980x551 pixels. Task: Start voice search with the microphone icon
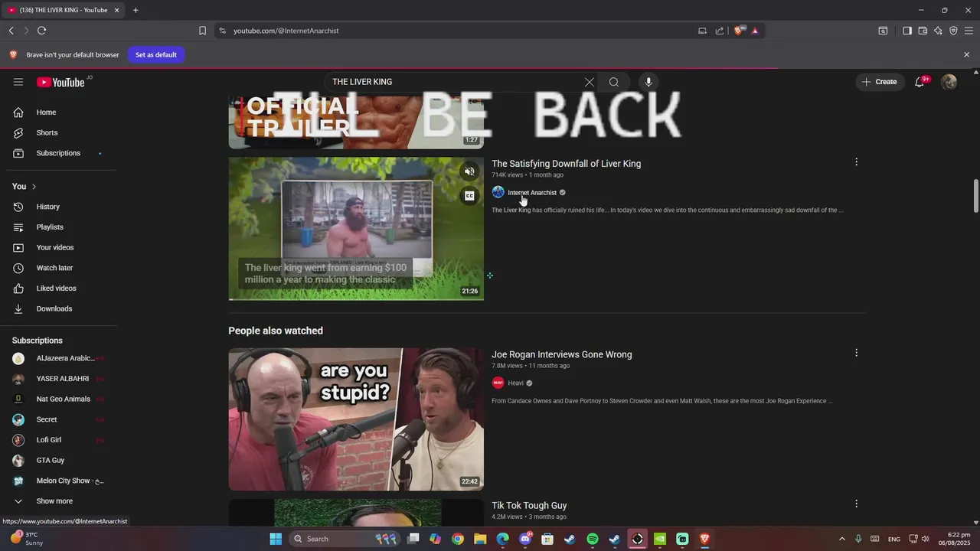click(x=648, y=82)
